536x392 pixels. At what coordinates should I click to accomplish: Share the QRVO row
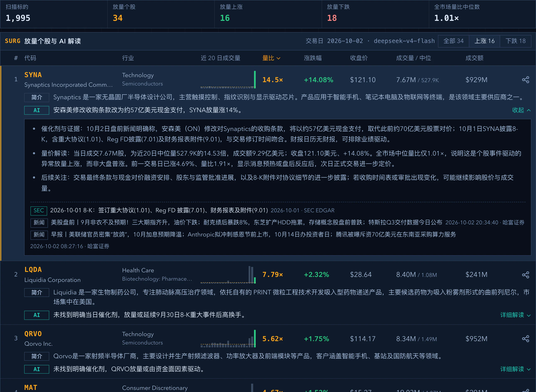526,339
